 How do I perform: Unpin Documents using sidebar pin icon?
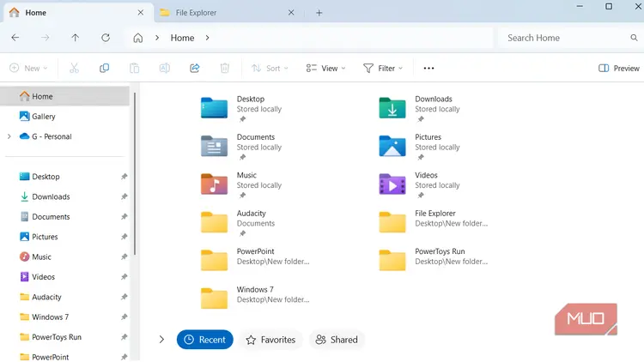coord(124,217)
